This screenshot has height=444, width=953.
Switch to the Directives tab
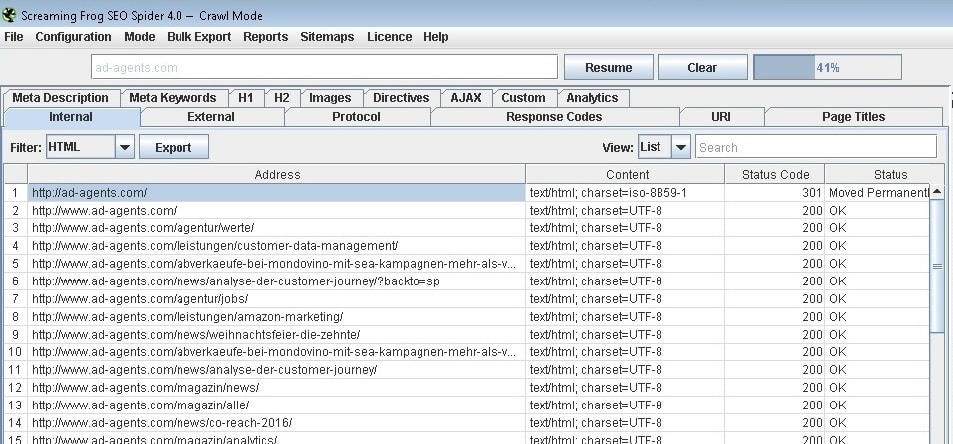[401, 98]
